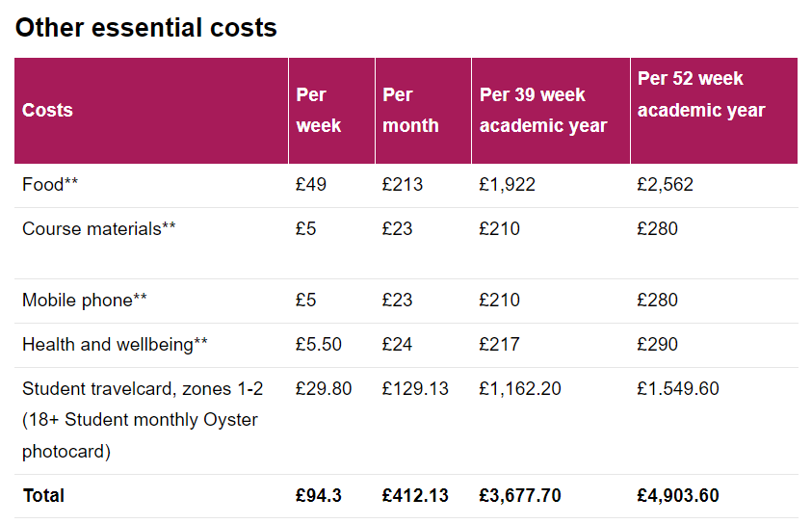Click the total per week value £94.3
This screenshot has height=524, width=812.
click(x=319, y=495)
